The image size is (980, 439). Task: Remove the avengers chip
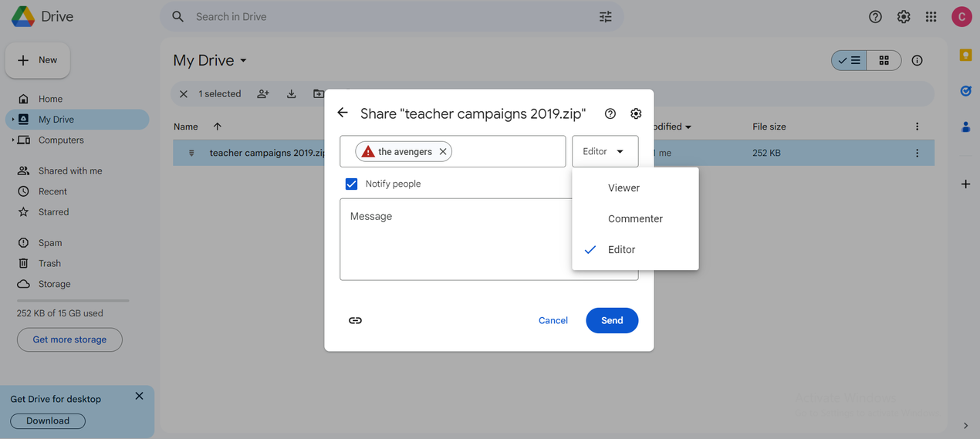(x=443, y=152)
